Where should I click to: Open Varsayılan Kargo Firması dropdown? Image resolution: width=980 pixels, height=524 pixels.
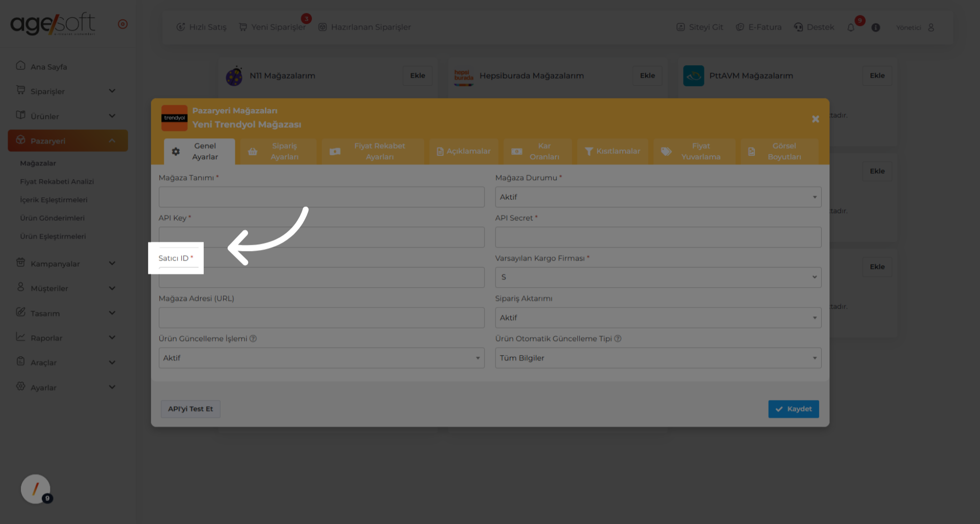(x=658, y=278)
